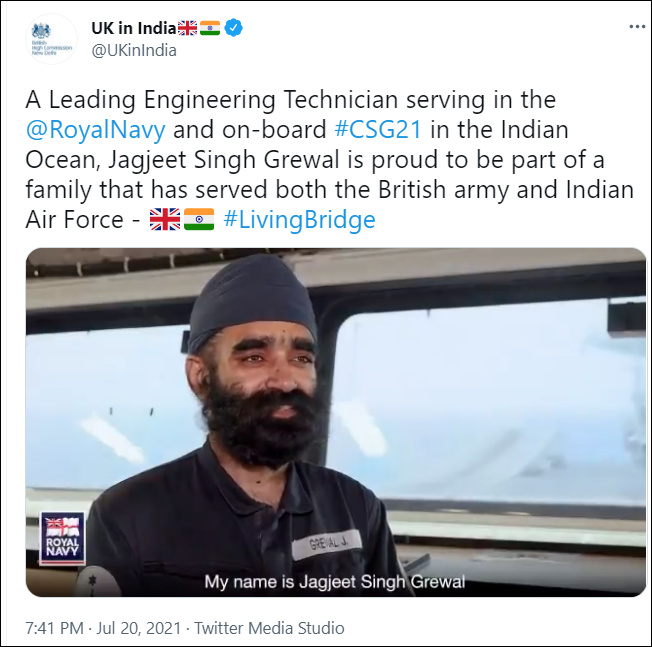Open the Twitter Media Studio source link
652x647 pixels.
point(269,628)
